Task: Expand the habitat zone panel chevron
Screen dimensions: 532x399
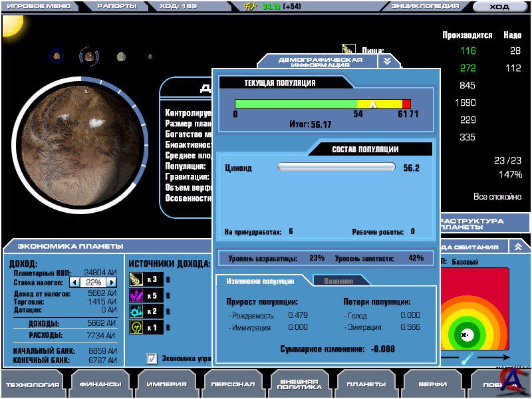Action: point(517,246)
